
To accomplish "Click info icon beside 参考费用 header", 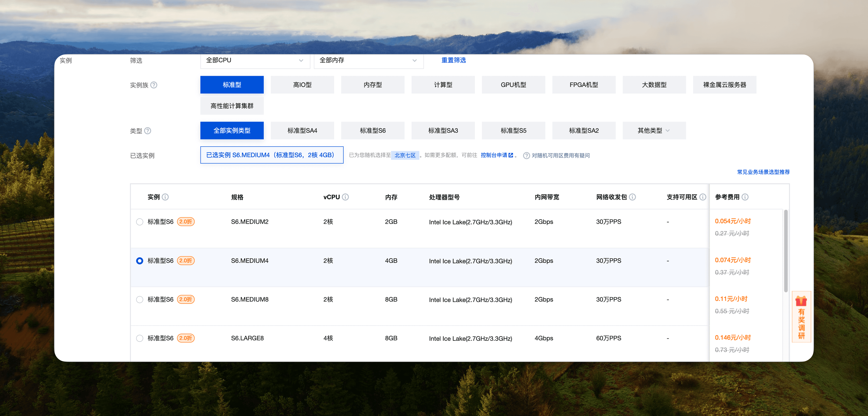I will [745, 197].
